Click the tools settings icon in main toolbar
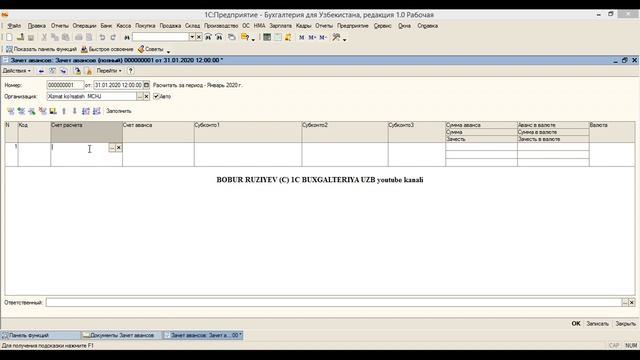 click(336, 37)
